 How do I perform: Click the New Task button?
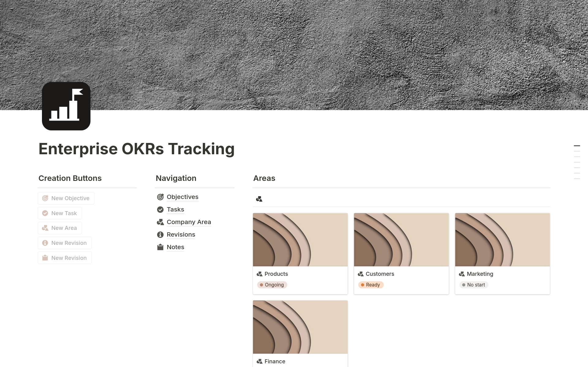click(x=59, y=213)
